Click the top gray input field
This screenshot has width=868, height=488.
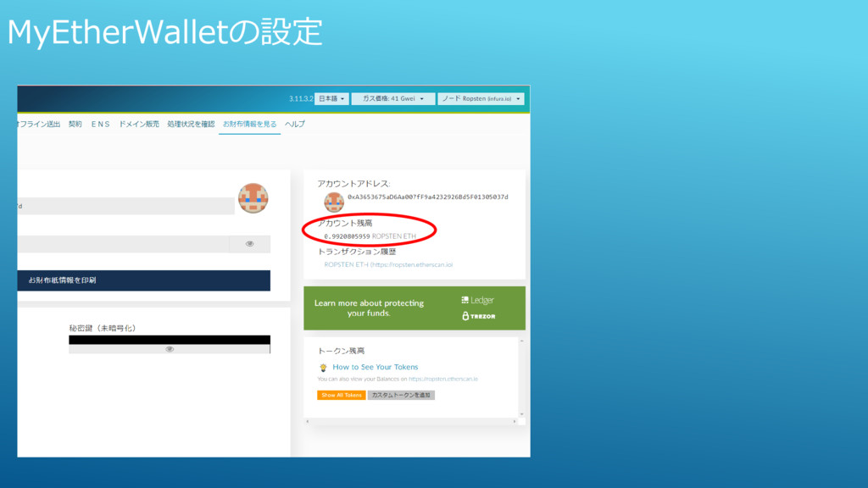pyautogui.click(x=125, y=206)
